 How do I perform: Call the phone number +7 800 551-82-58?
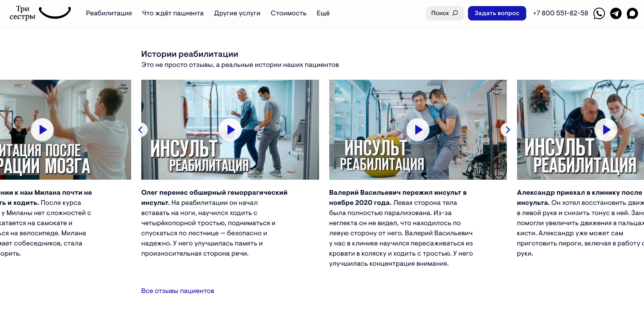[x=560, y=13]
